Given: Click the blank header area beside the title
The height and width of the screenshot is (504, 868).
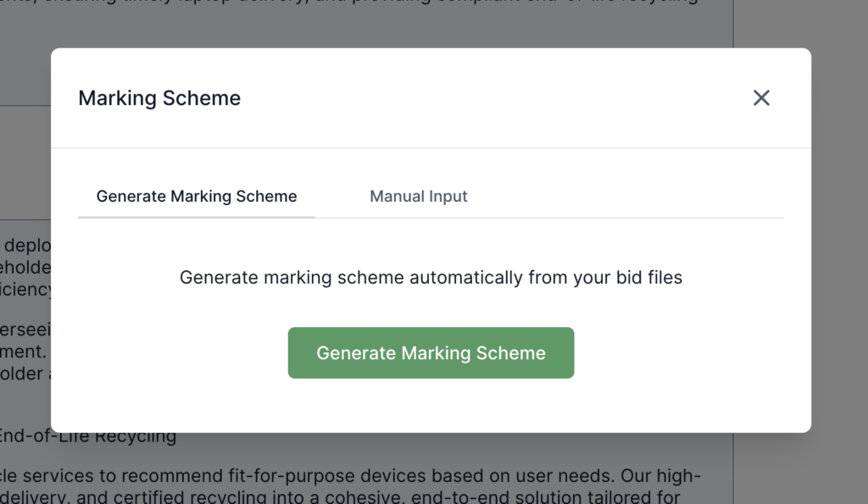Looking at the screenshot, I should click(492, 98).
